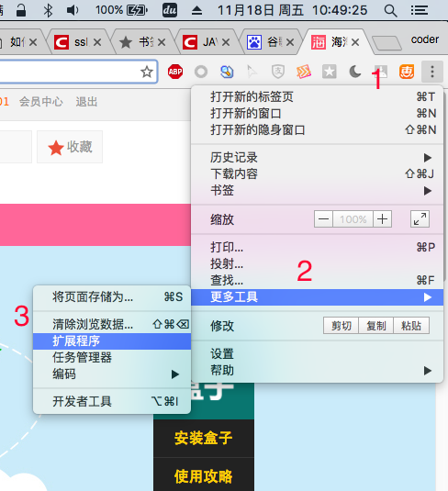
Task: Click the du menu bar icon
Action: (x=170, y=11)
